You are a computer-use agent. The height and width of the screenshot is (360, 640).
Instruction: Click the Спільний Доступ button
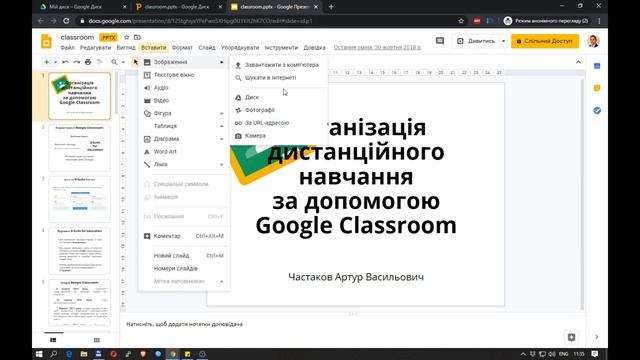point(545,41)
